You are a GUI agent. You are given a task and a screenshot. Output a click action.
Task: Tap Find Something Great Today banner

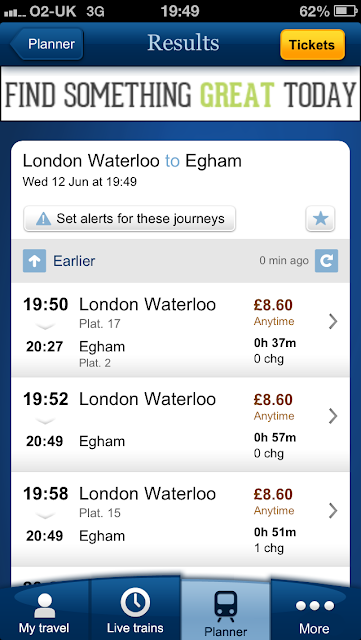click(x=180, y=94)
